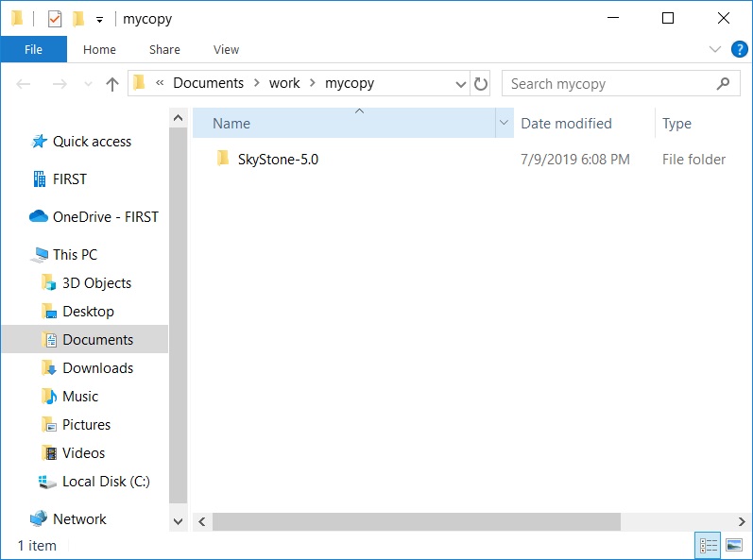Open the Name column filter dropdown
Screen dimensions: 753x560
(x=504, y=124)
